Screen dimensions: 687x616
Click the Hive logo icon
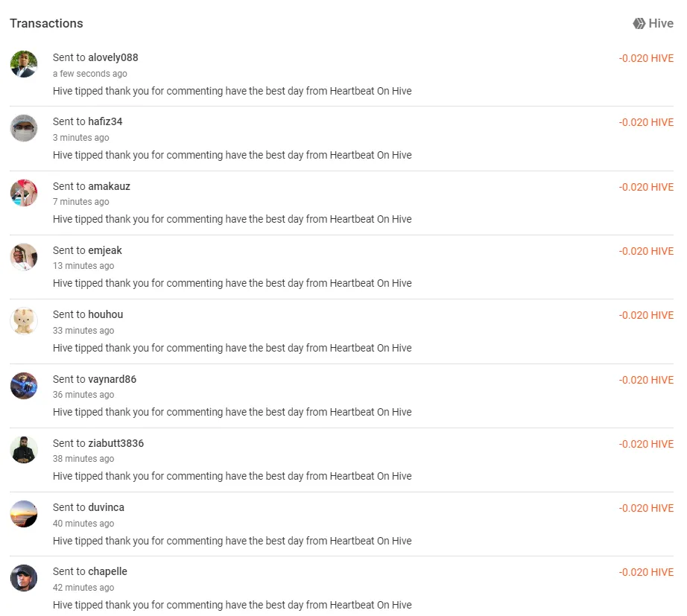click(639, 23)
